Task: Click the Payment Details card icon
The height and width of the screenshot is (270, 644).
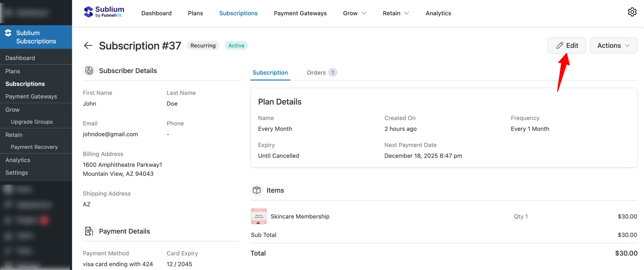Action: coord(89,231)
